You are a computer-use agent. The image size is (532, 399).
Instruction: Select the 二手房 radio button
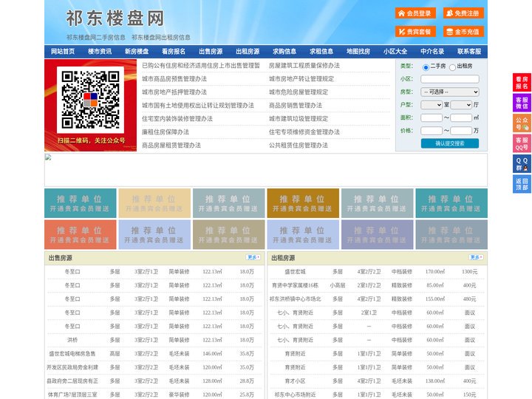[x=426, y=67]
